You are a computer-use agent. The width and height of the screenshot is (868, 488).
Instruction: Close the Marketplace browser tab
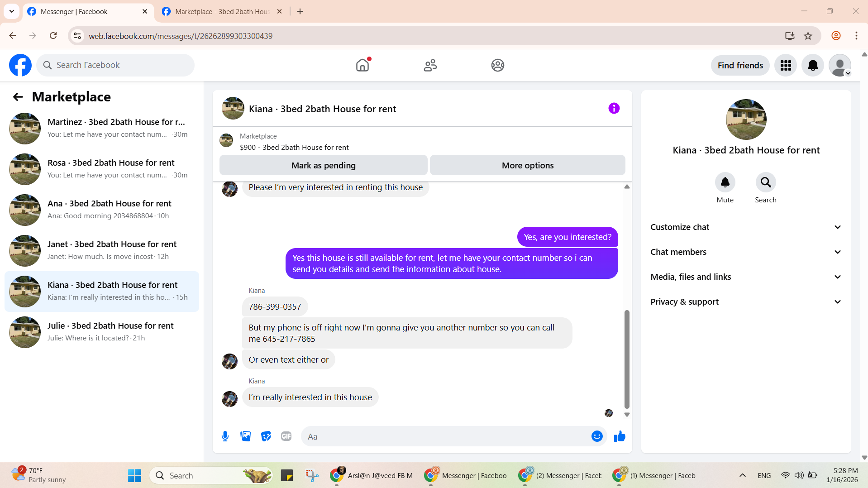point(279,11)
